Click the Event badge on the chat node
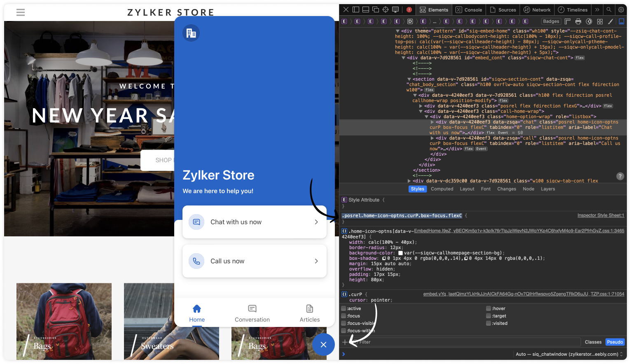The width and height of the screenshot is (631, 364). [503, 133]
